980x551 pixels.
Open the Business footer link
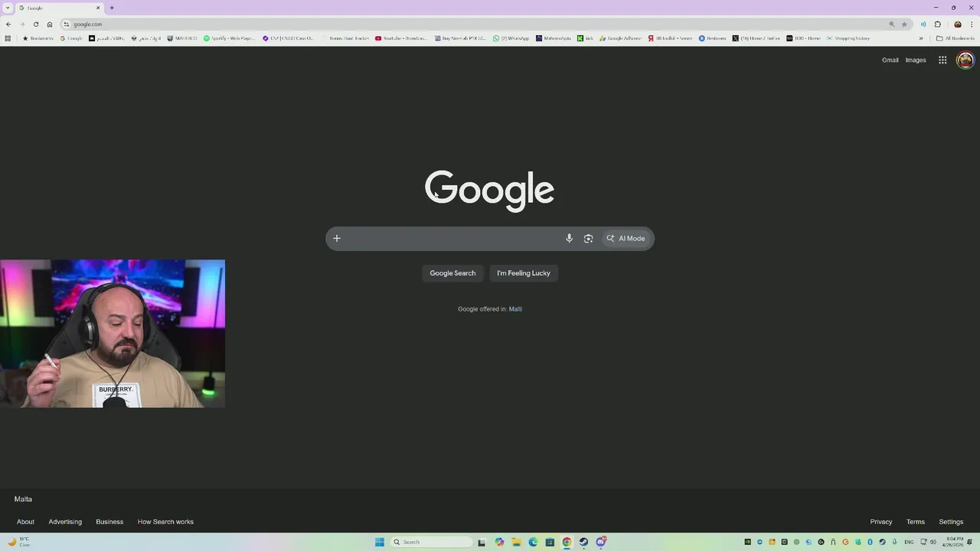point(109,522)
